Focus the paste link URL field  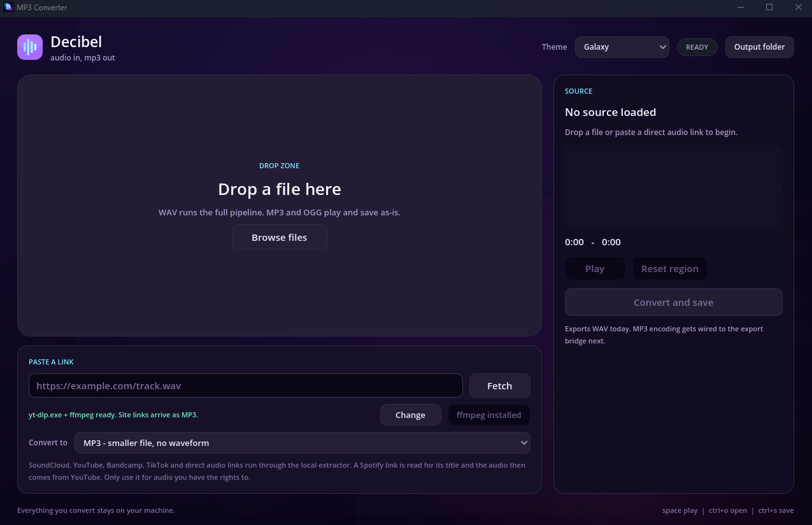(x=245, y=385)
